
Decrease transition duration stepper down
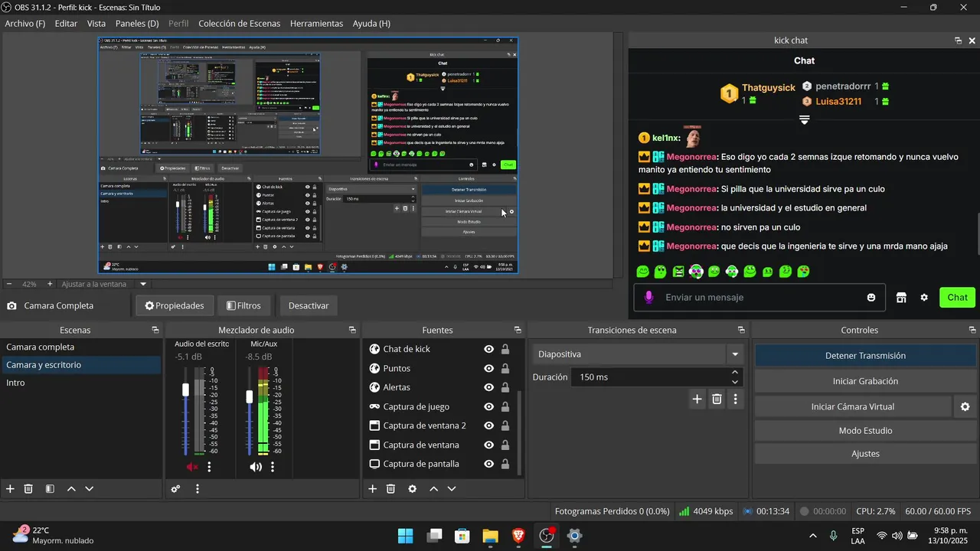735,382
